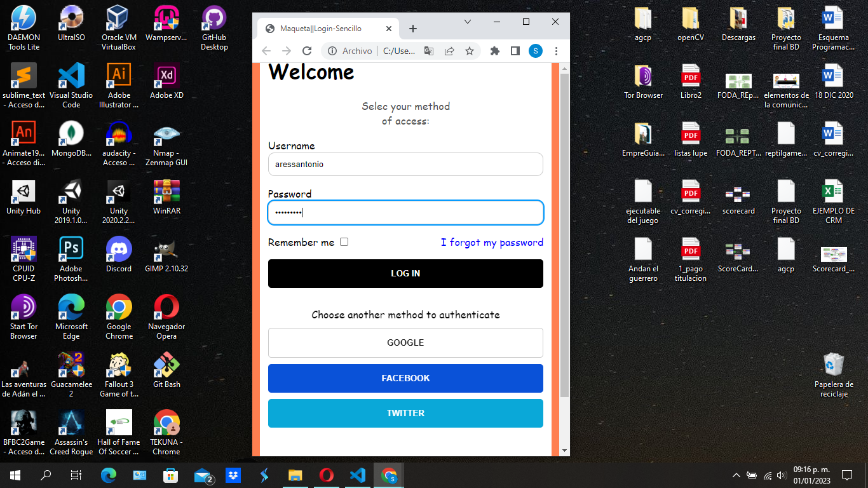Click inside the Username input field
Viewport: 868px width, 488px height.
pyautogui.click(x=405, y=164)
